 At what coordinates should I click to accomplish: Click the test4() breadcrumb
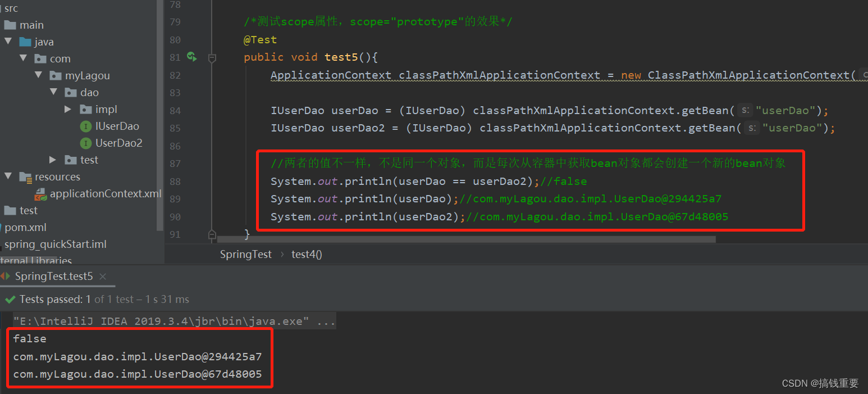tap(307, 254)
